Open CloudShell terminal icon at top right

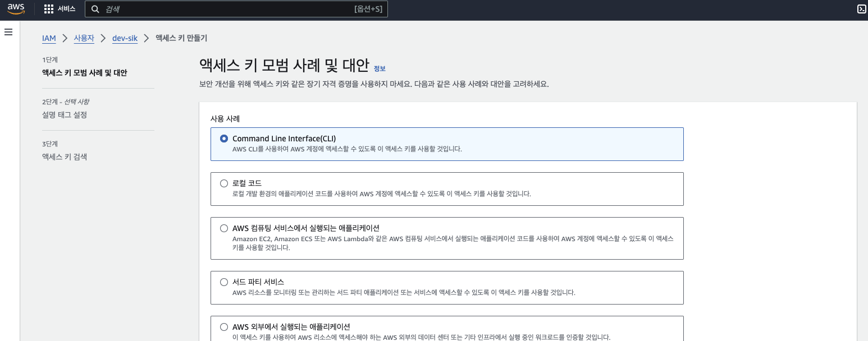coord(861,8)
